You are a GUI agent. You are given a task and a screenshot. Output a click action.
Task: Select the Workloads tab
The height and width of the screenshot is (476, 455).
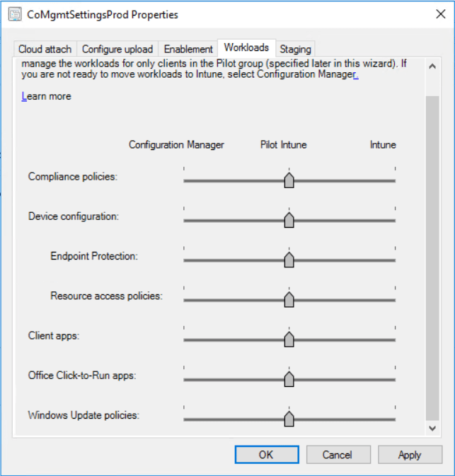point(246,47)
